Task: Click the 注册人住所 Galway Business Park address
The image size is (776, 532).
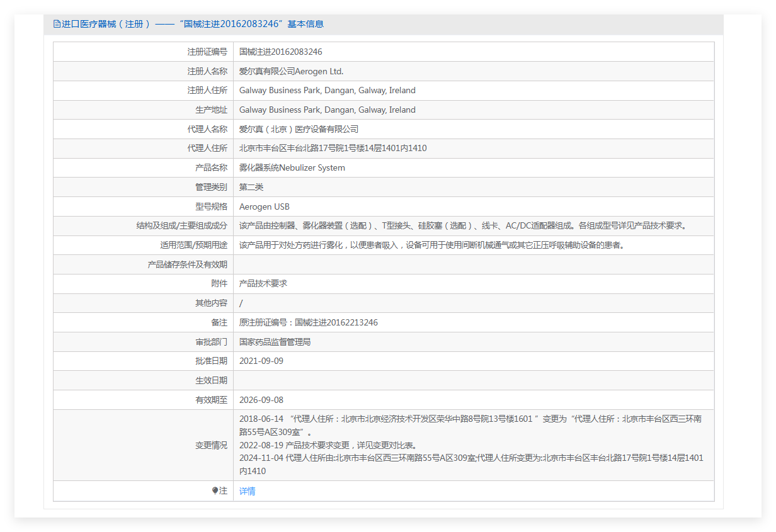Action: (328, 91)
